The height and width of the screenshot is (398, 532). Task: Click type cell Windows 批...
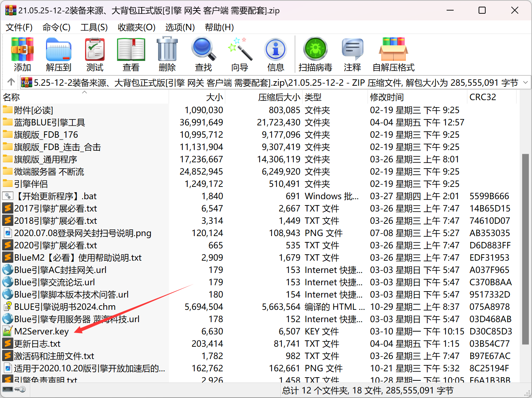332,196
